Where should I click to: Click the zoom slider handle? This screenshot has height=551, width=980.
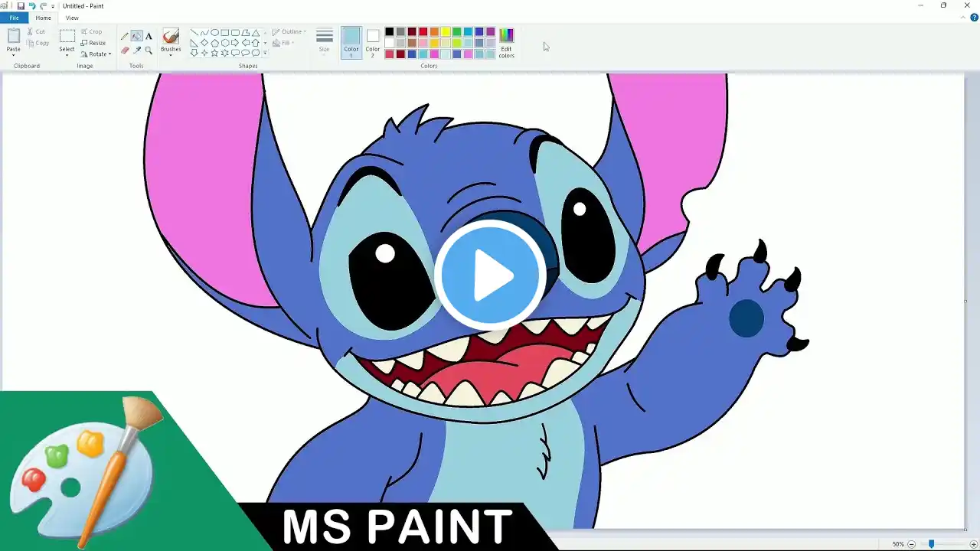point(932,544)
